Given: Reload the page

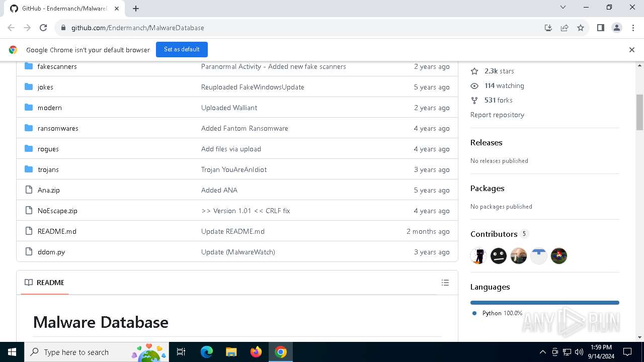Looking at the screenshot, I should click(43, 28).
